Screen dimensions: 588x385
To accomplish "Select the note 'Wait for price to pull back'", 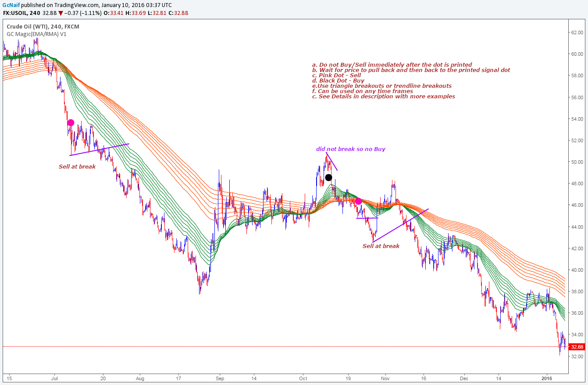I will click(x=411, y=70).
